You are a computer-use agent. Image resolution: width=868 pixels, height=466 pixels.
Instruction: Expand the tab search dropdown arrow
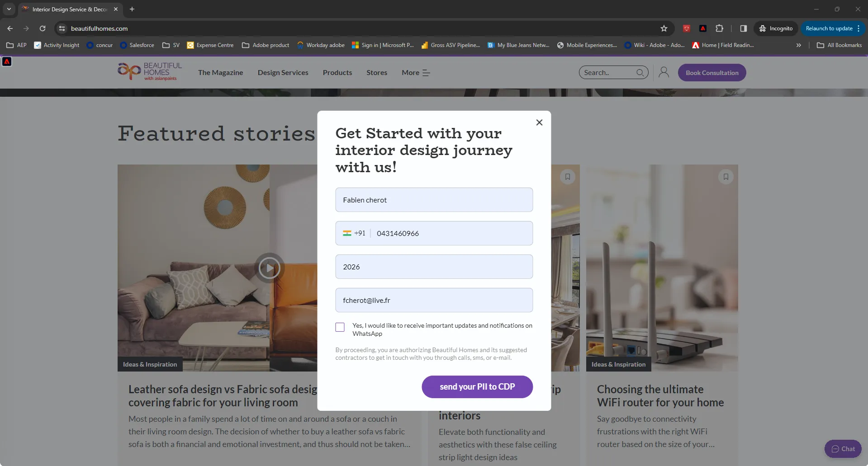click(9, 9)
